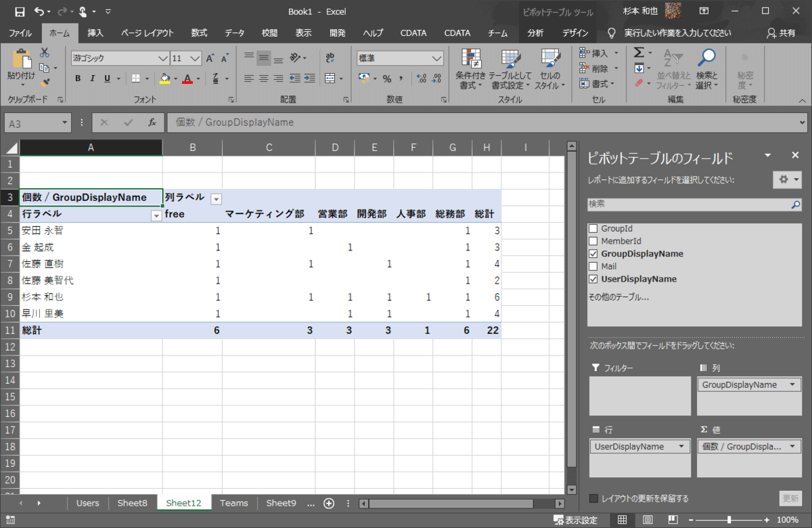Click the 表示設定 button in status bar
The height and width of the screenshot is (528, 812).
pyautogui.click(x=576, y=520)
